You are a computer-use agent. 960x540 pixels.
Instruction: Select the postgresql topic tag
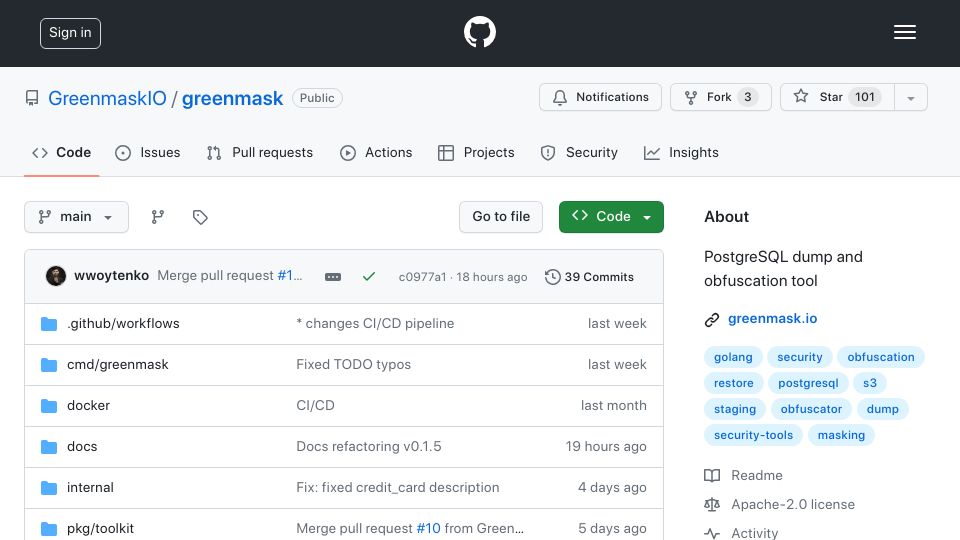tap(808, 383)
